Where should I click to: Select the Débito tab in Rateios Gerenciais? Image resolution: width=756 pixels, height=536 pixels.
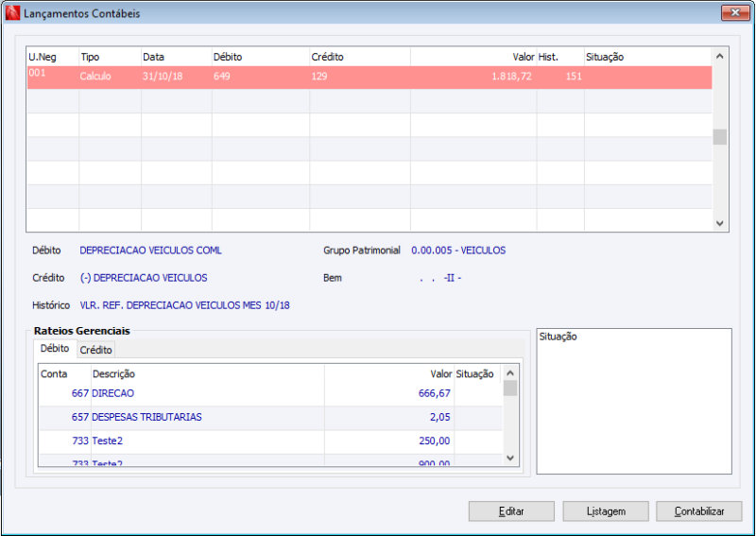tap(55, 348)
